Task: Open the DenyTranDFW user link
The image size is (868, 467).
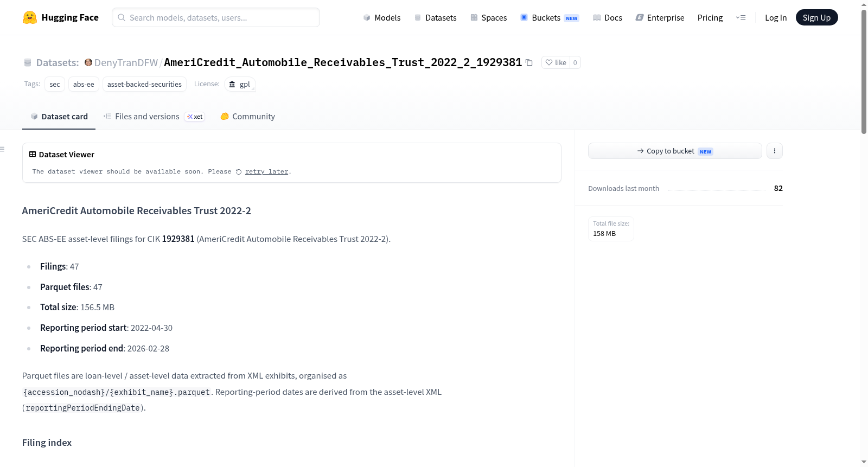Action: click(126, 62)
